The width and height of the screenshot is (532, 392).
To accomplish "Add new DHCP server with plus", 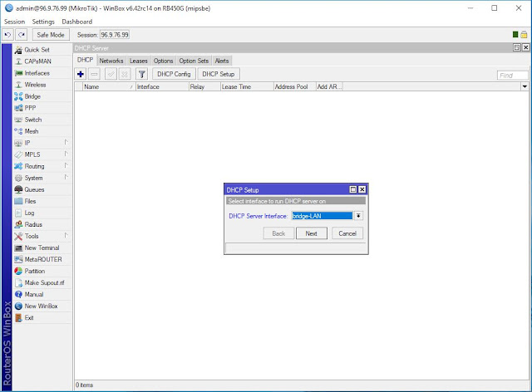I will [81, 74].
